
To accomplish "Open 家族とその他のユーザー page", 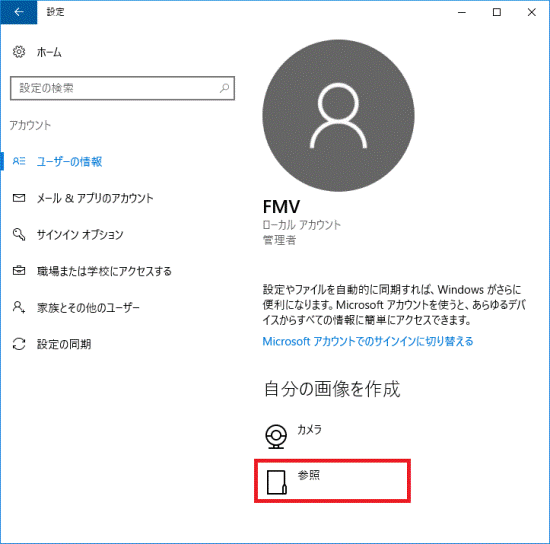I will pos(88,308).
